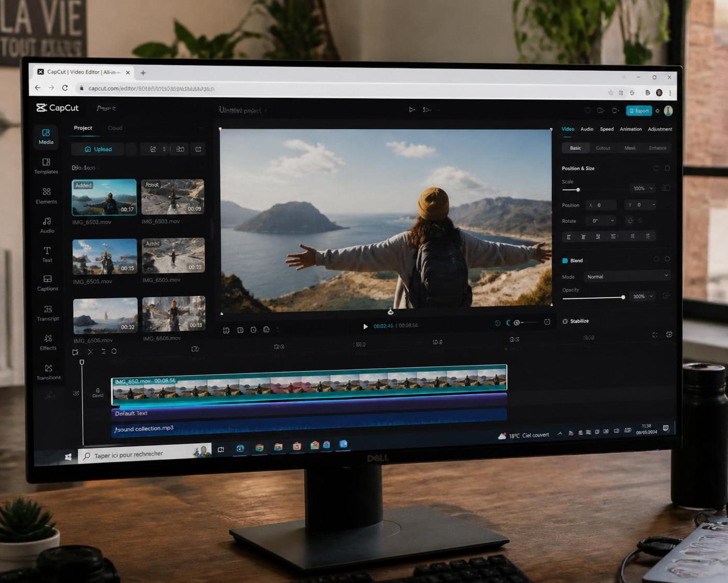Open the Video properties tab
This screenshot has height=583, width=728.
click(x=568, y=129)
